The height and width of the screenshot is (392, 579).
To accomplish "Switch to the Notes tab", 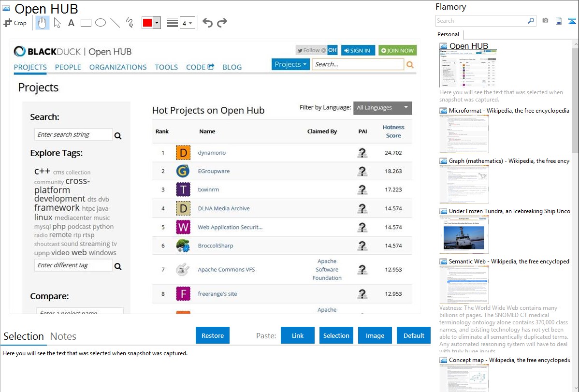I will [x=63, y=336].
